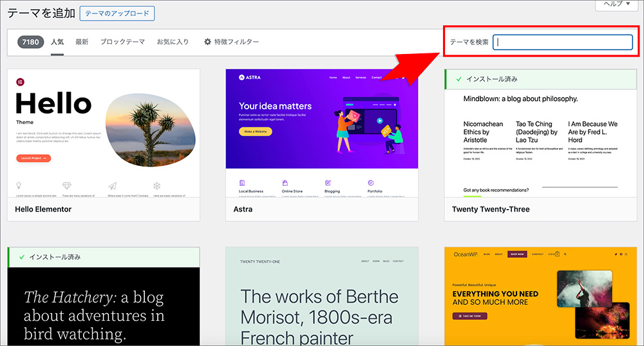Open the OceanWP theme preview
The height and width of the screenshot is (346, 644).
click(x=540, y=296)
